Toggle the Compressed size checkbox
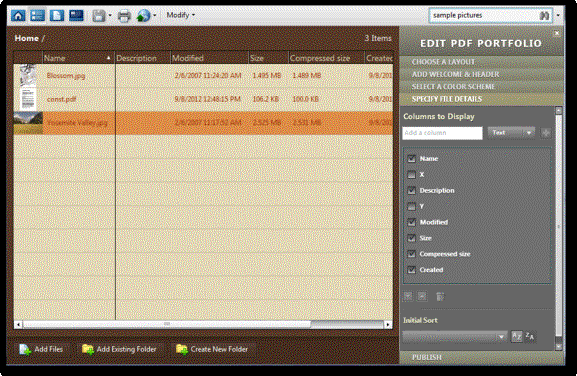Viewport: 577px width, 376px height. click(411, 254)
